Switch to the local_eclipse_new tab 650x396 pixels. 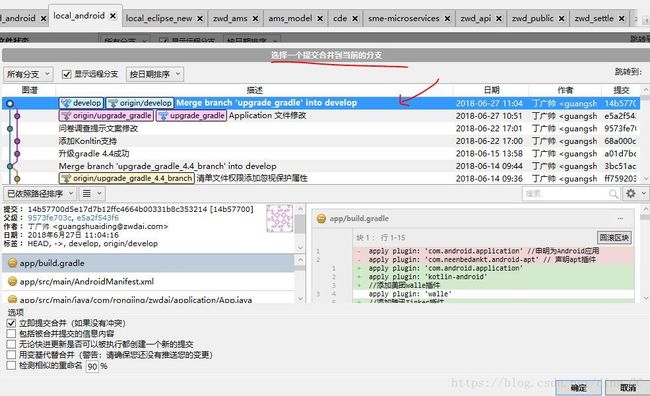(x=159, y=18)
